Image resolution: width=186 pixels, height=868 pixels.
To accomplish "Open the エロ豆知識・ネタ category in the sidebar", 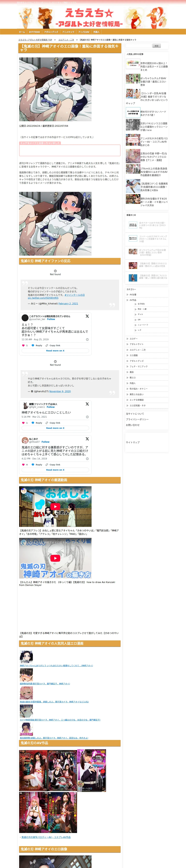I will point(138,405).
